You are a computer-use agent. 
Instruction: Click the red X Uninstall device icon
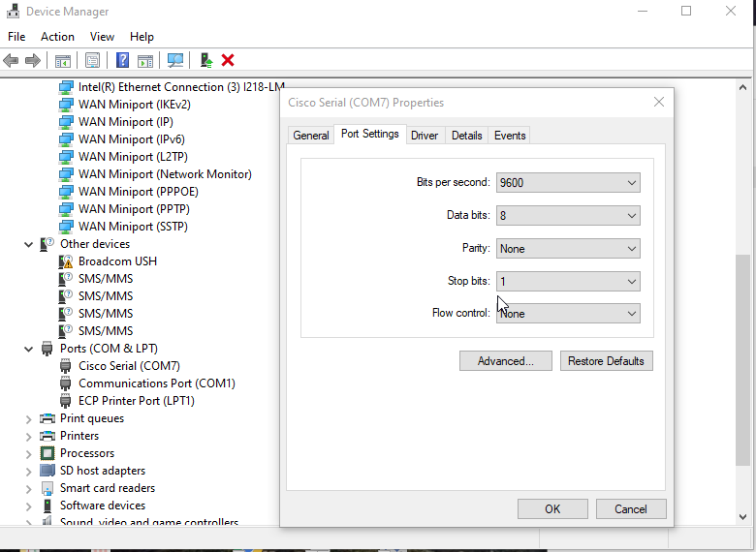pyautogui.click(x=228, y=60)
